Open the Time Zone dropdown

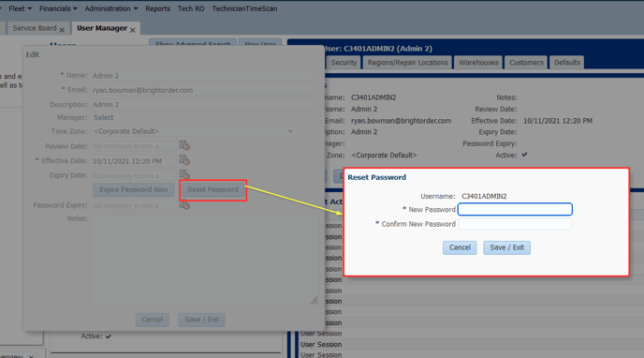193,131
